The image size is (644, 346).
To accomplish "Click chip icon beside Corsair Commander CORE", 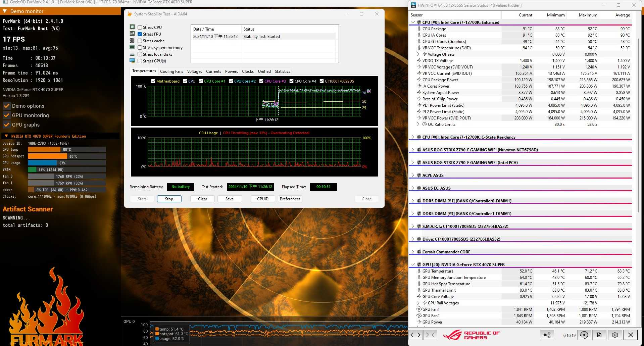I will click(419, 252).
